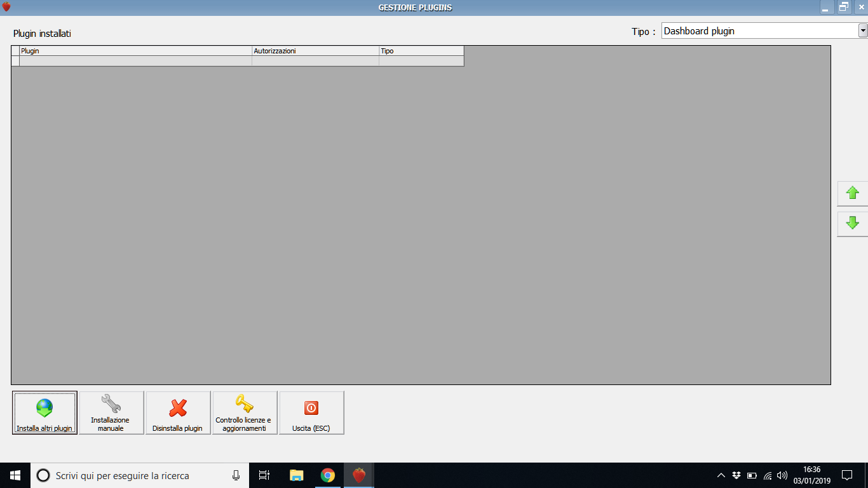Click the Cortana search box
868x488 pixels.
tap(139, 475)
